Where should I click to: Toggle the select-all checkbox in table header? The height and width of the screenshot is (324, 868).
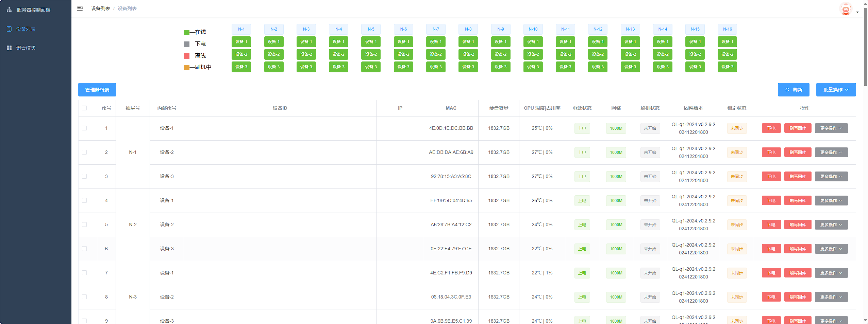[x=84, y=108]
